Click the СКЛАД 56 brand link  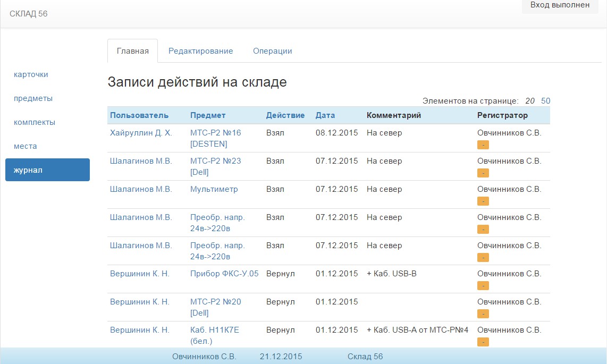tap(29, 13)
